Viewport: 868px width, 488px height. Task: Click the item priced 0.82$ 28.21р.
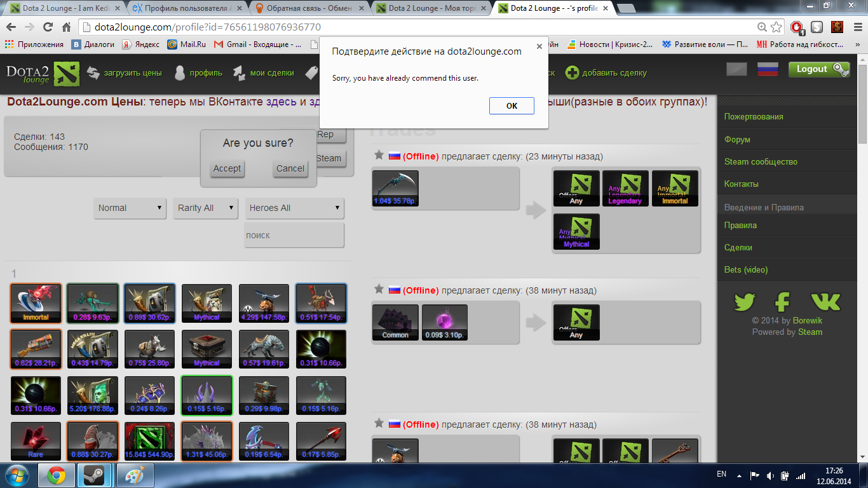(36, 349)
